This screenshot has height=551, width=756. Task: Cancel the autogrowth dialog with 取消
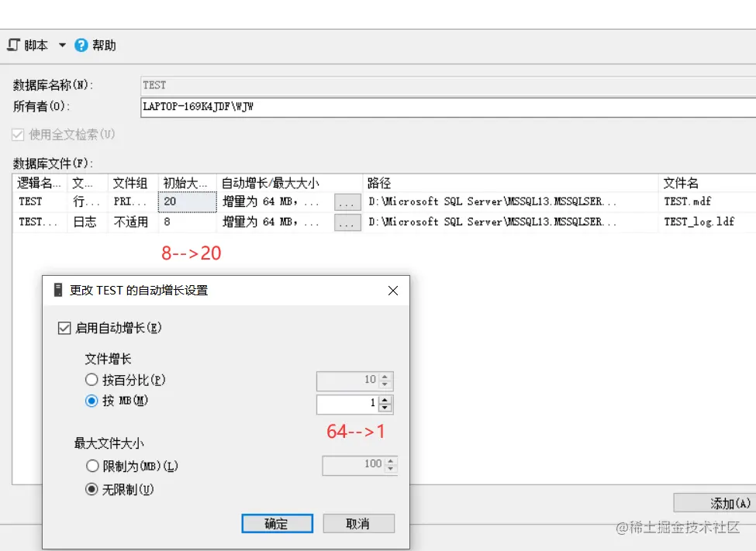tap(358, 523)
